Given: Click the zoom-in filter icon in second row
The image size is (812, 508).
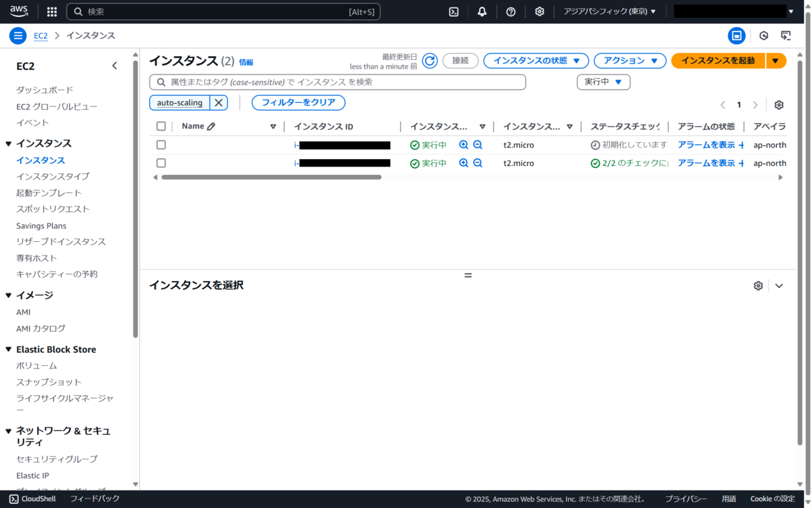Looking at the screenshot, I should tap(464, 163).
